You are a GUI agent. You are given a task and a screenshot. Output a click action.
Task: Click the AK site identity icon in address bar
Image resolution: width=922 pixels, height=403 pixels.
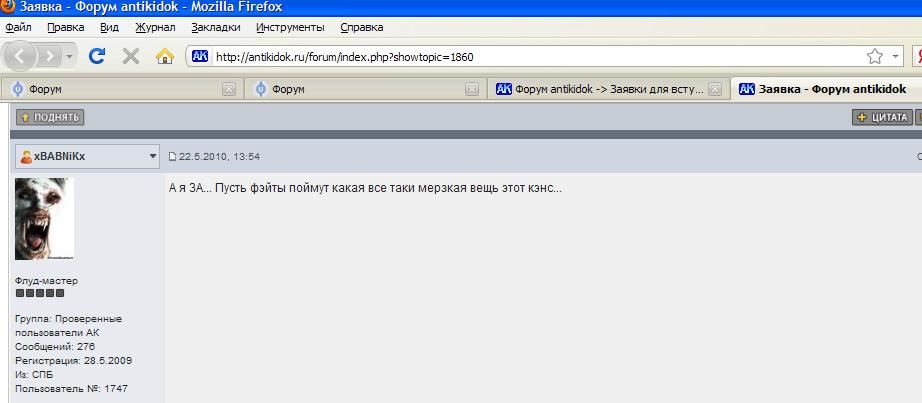(200, 56)
